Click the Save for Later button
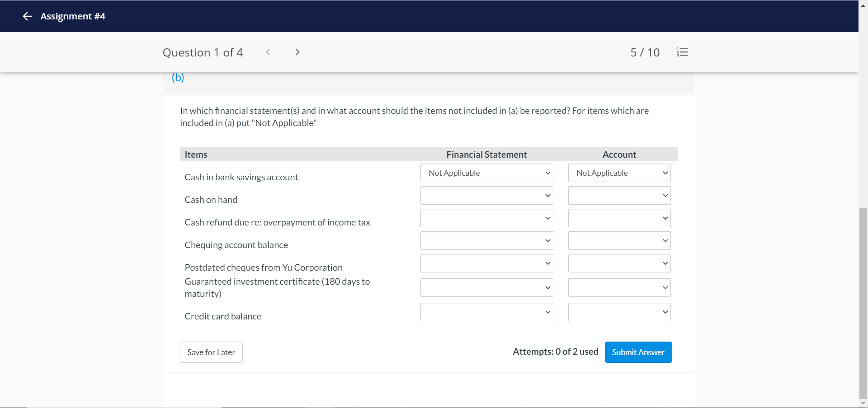This screenshot has width=868, height=408. 211,352
